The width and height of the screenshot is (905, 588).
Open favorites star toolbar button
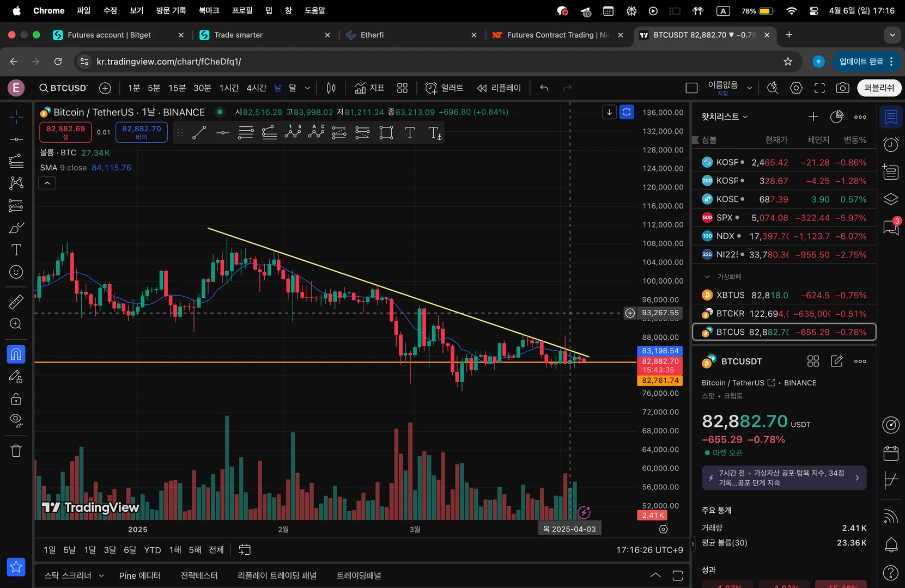[x=16, y=567]
